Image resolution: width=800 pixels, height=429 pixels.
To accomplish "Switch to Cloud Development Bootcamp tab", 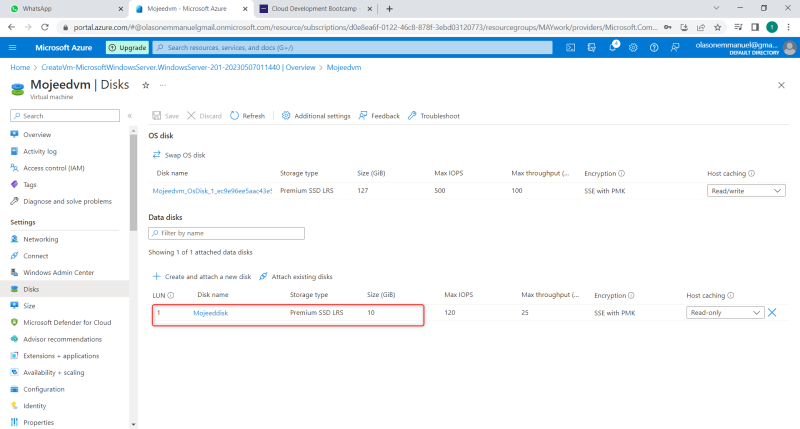I will [x=316, y=9].
